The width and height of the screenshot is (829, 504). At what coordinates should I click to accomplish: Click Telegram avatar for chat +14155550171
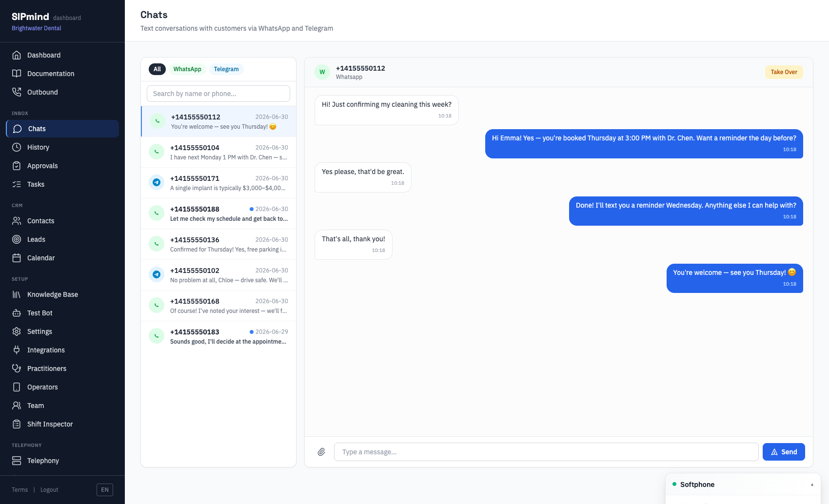click(x=157, y=182)
